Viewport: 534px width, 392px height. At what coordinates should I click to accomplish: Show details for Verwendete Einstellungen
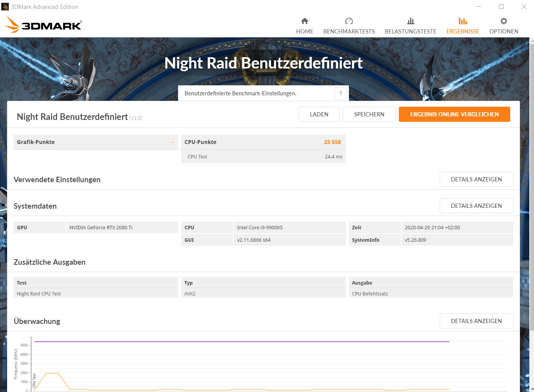click(476, 179)
